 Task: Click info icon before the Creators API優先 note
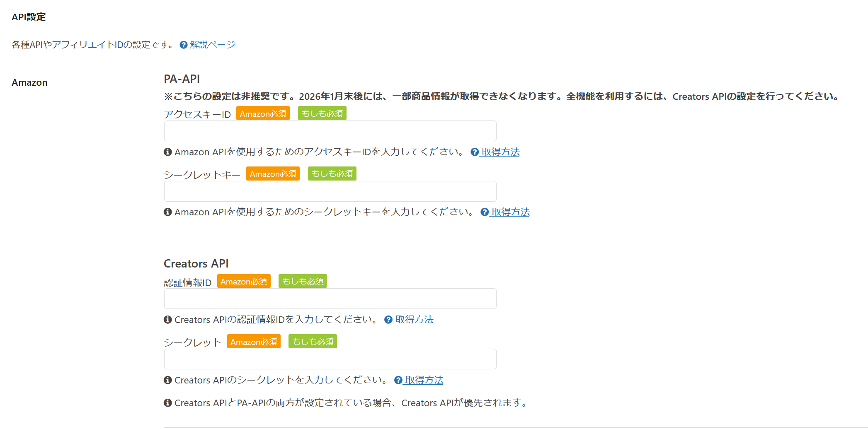click(x=168, y=403)
